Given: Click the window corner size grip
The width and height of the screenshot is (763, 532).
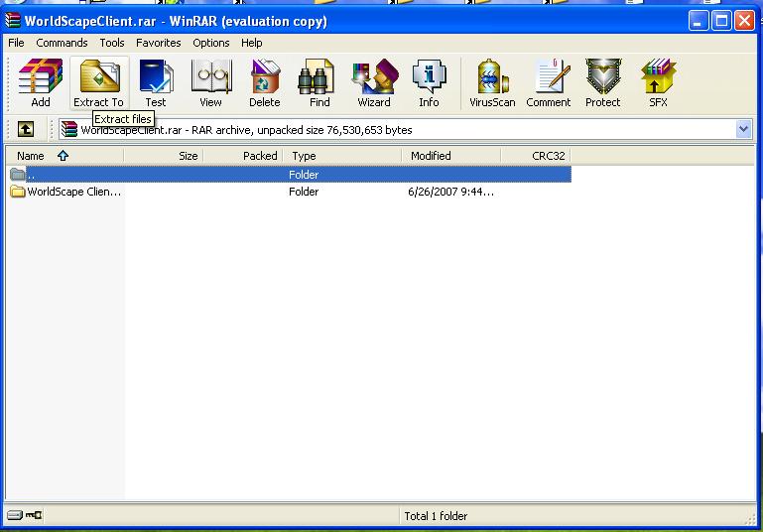Looking at the screenshot, I should click(x=751, y=520).
